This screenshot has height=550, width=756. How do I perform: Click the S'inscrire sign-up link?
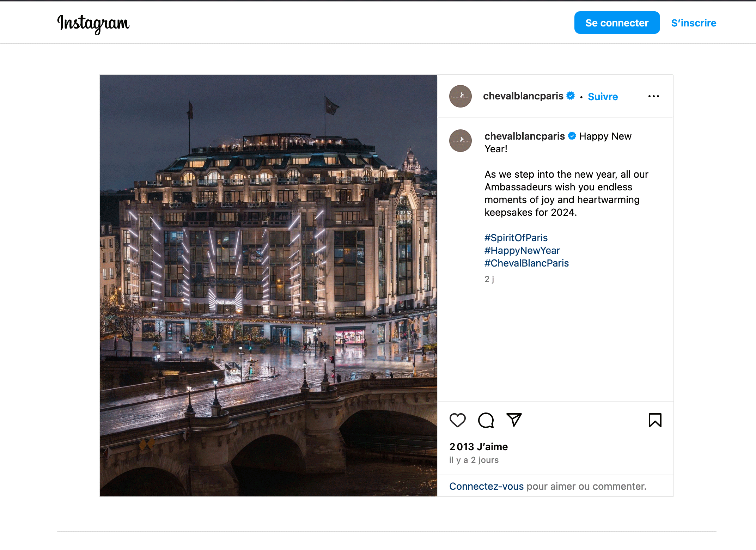[693, 23]
